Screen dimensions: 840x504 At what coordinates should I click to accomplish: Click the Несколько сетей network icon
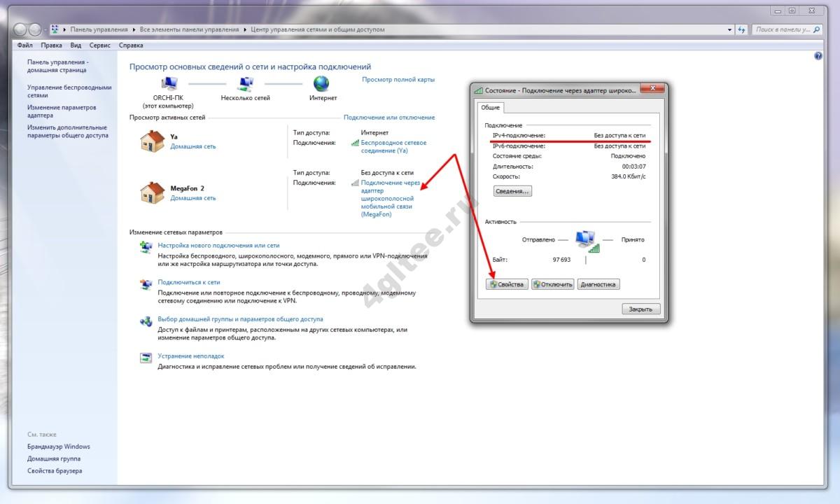[x=245, y=84]
